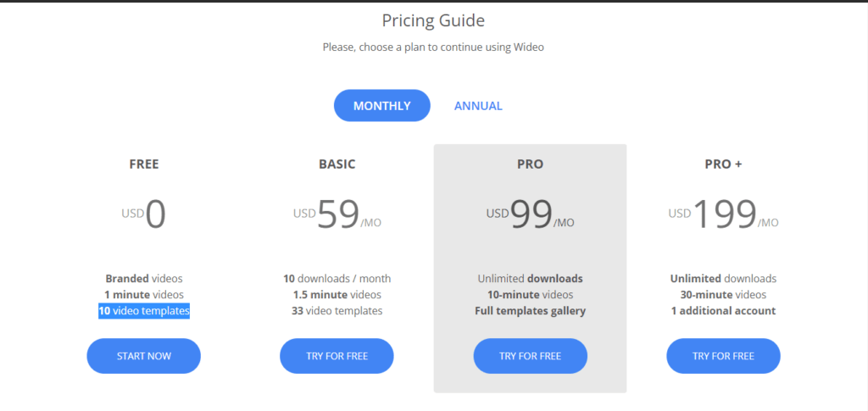
Task: Click the USD 59 per month price
Action: tap(337, 215)
